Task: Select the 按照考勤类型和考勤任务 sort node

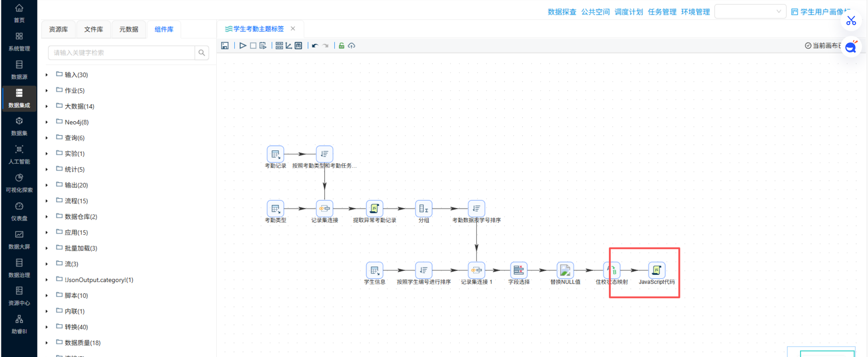Action: (x=324, y=154)
